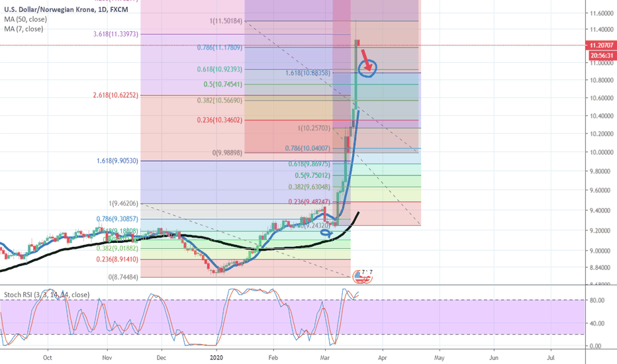Click the 9.00000 price axis tick
Screen dimensions: 617x364
(x=601, y=251)
